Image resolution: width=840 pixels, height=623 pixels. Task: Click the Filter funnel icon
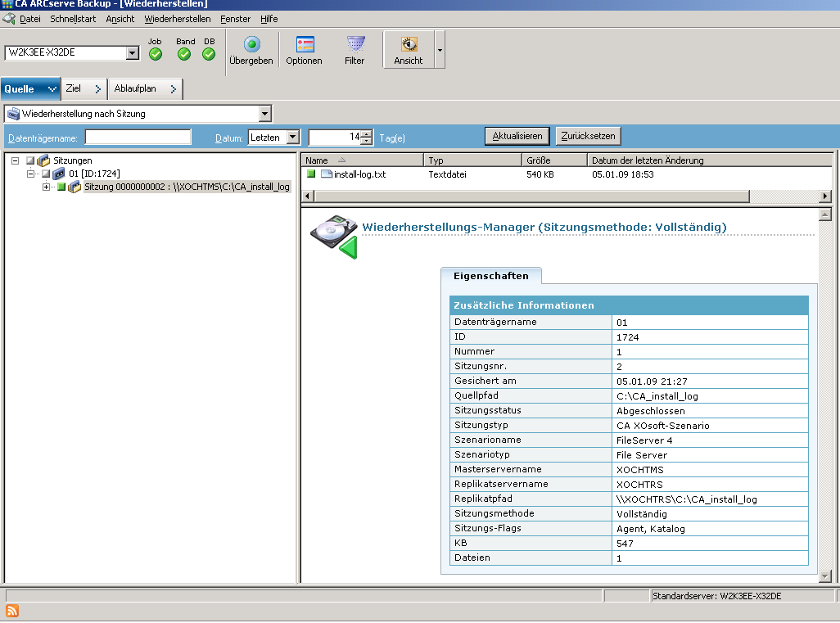355,45
